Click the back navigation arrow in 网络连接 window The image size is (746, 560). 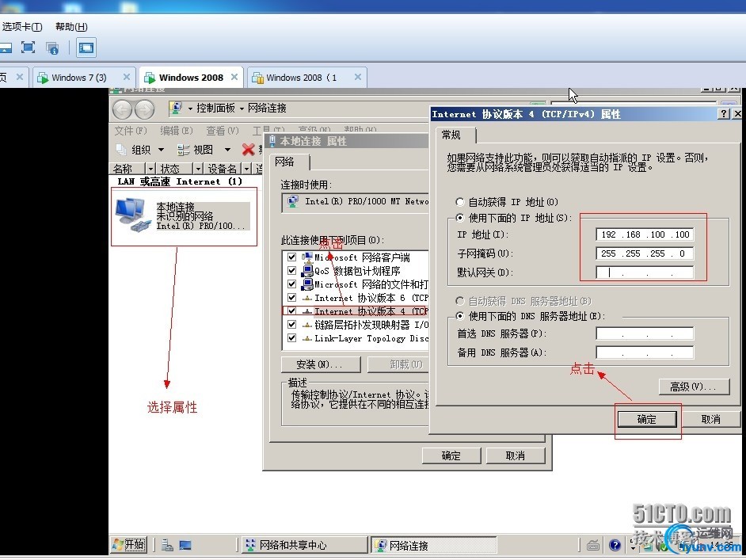122,110
